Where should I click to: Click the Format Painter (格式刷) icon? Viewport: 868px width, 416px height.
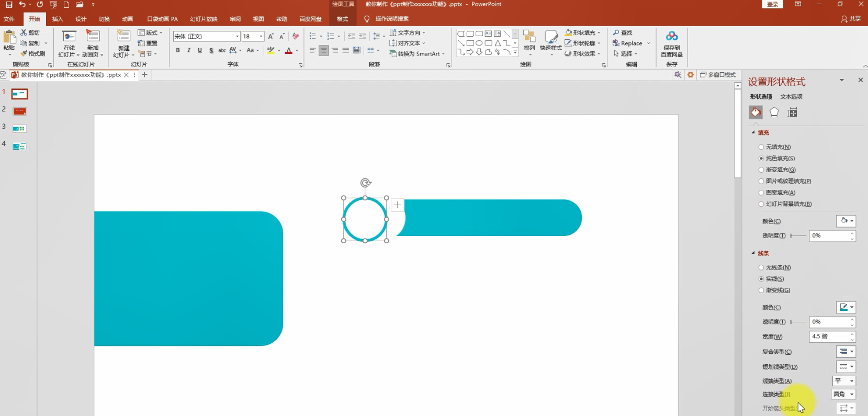tap(24, 53)
